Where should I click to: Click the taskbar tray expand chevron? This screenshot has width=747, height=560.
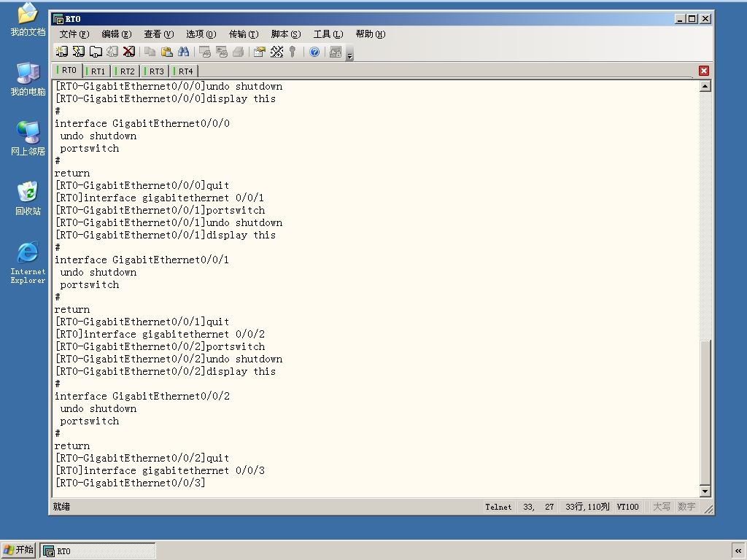(738, 551)
